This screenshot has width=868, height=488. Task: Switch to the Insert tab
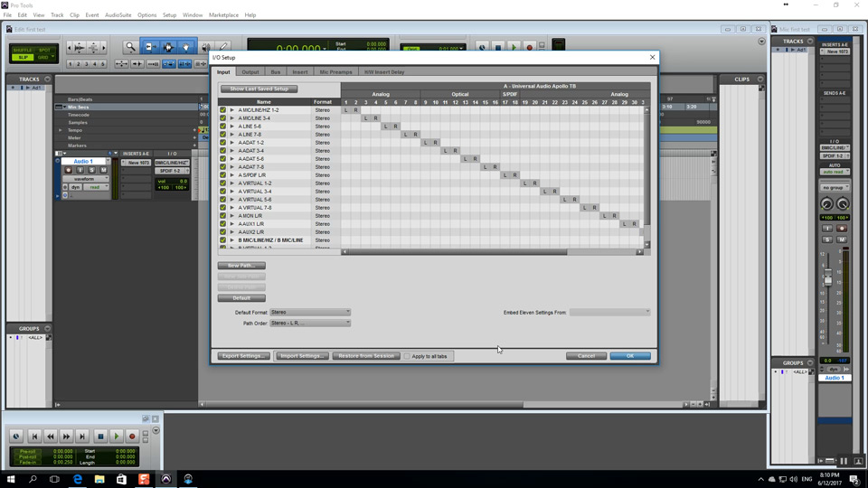[300, 72]
